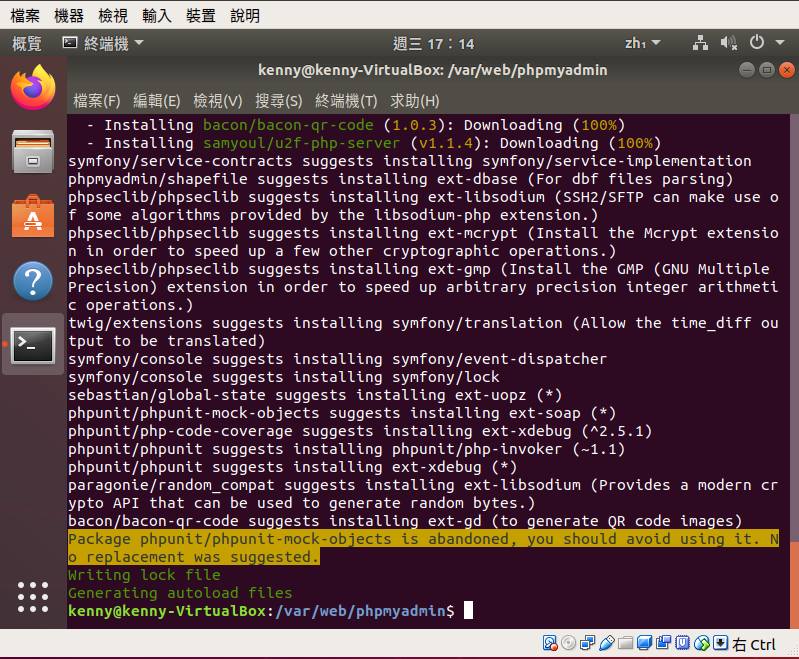
Task: Open Firefox from the Ubuntu dock
Action: (x=33, y=88)
